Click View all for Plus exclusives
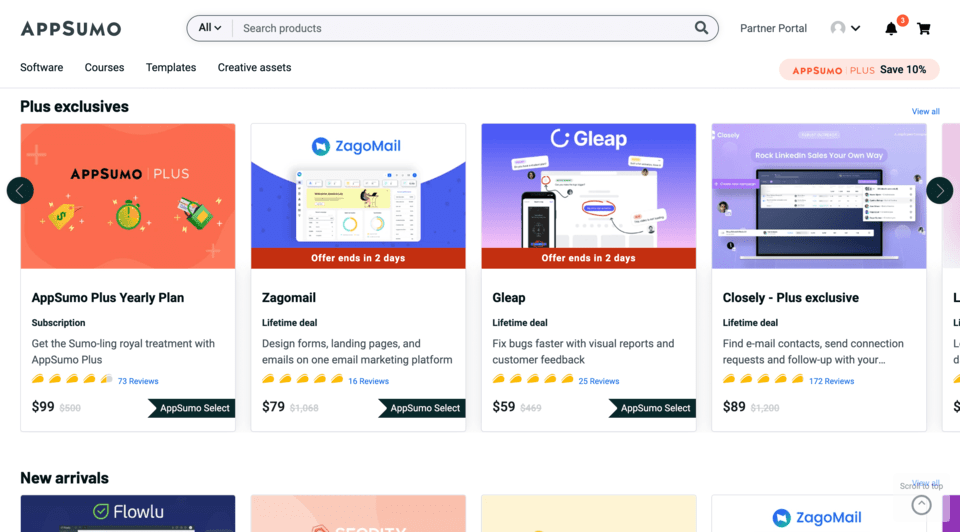 click(x=925, y=111)
